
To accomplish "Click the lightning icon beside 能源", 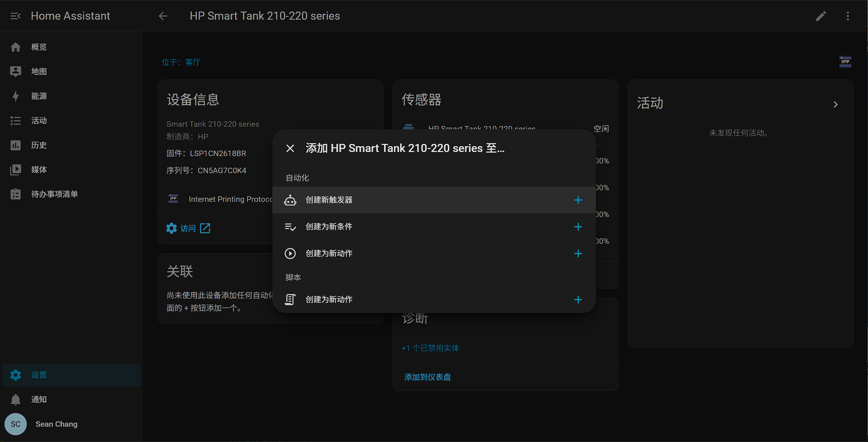I will pos(16,96).
